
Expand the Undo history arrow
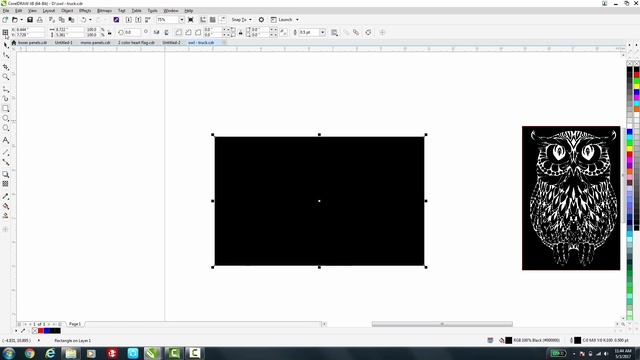[x=90, y=20]
